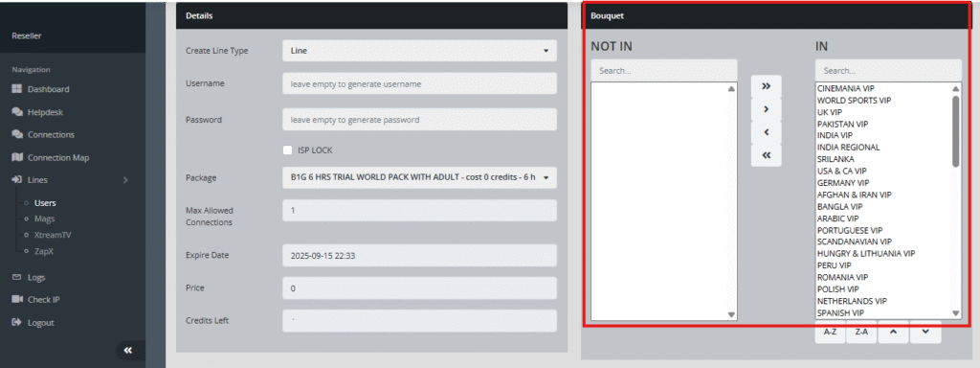Select INDIA REGIONAL bouquet

tap(848, 147)
